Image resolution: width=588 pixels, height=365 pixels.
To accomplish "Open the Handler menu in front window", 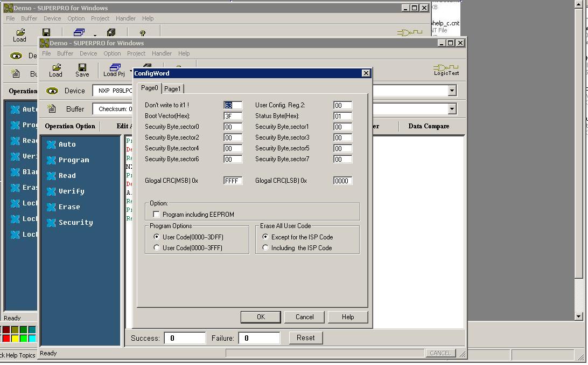I will point(162,53).
